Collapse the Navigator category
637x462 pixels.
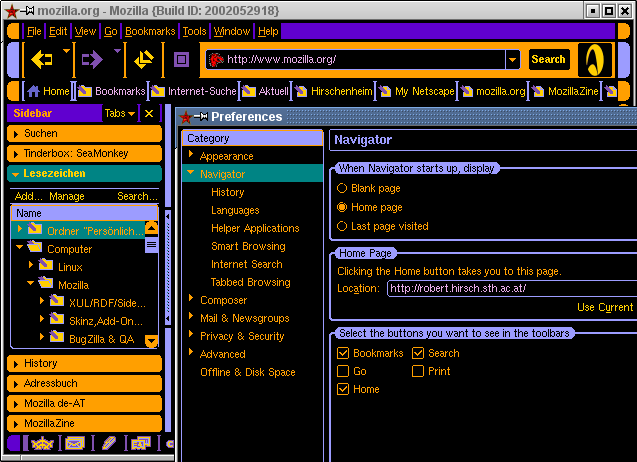point(191,173)
